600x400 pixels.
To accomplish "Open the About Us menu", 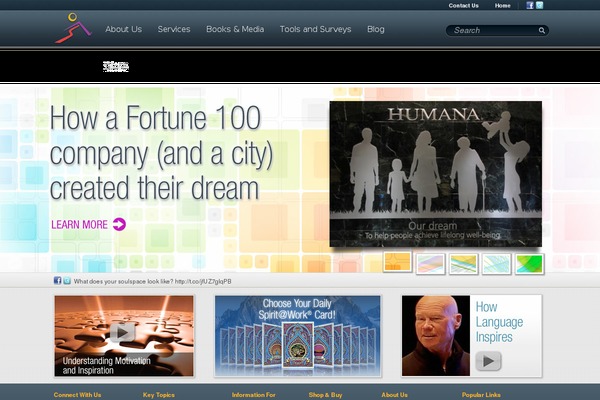I will [124, 29].
